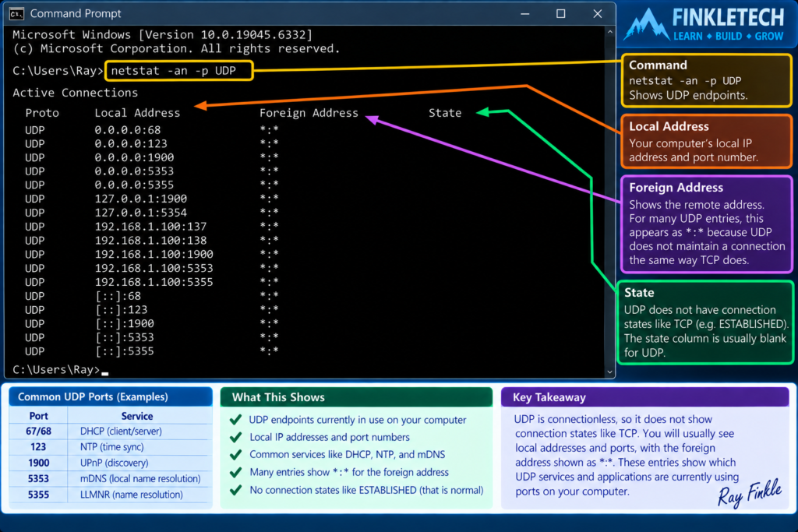The width and height of the screenshot is (798, 532).
Task: Click checkmark beside Many entries show *:*
Action: 235,473
